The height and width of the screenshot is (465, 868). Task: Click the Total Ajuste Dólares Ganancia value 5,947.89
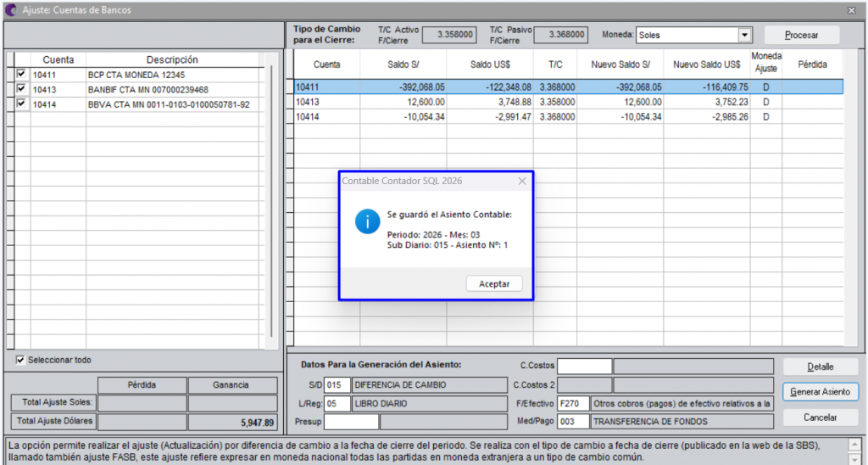pos(232,422)
